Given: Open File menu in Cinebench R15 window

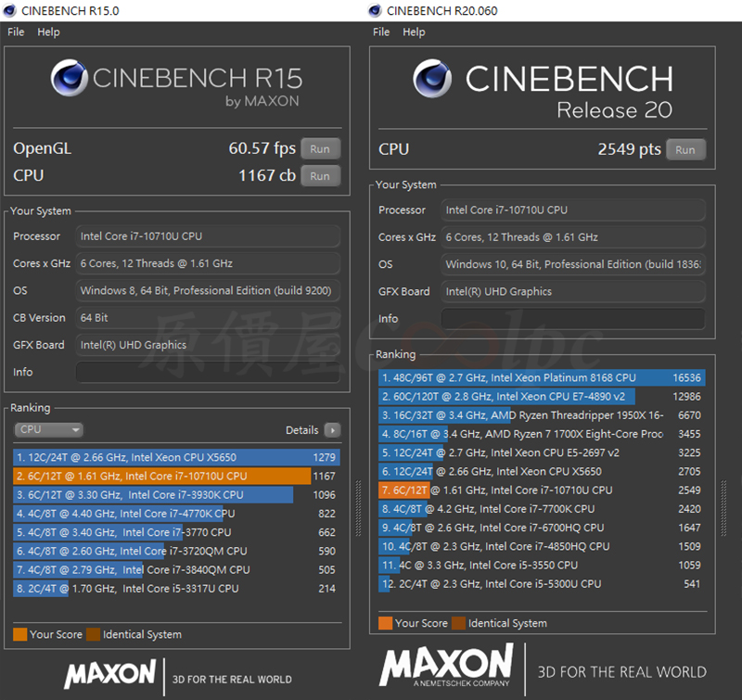Looking at the screenshot, I should coord(16,32).
